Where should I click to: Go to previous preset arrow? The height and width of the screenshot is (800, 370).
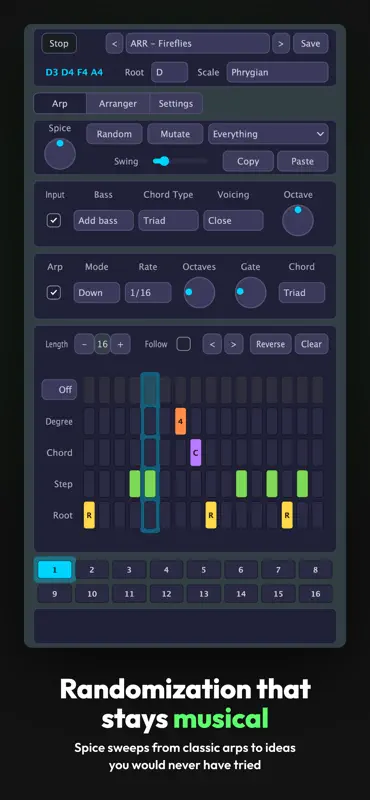tap(114, 43)
